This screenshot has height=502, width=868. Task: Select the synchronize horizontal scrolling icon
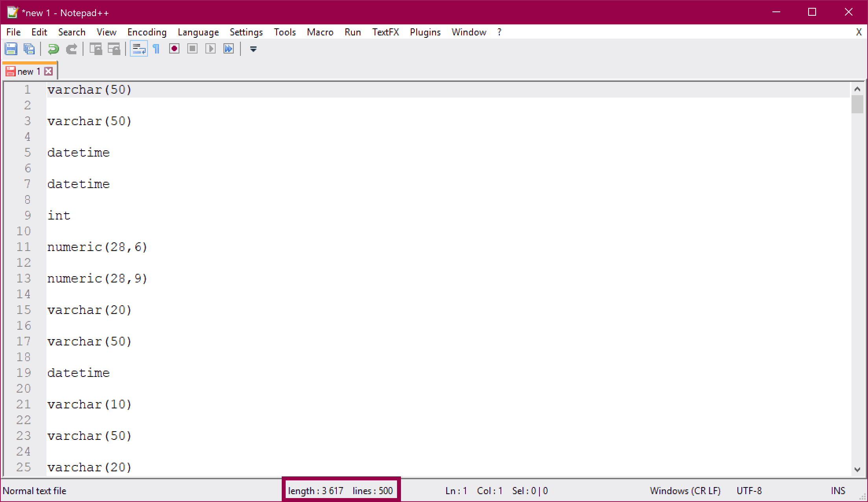click(x=114, y=48)
